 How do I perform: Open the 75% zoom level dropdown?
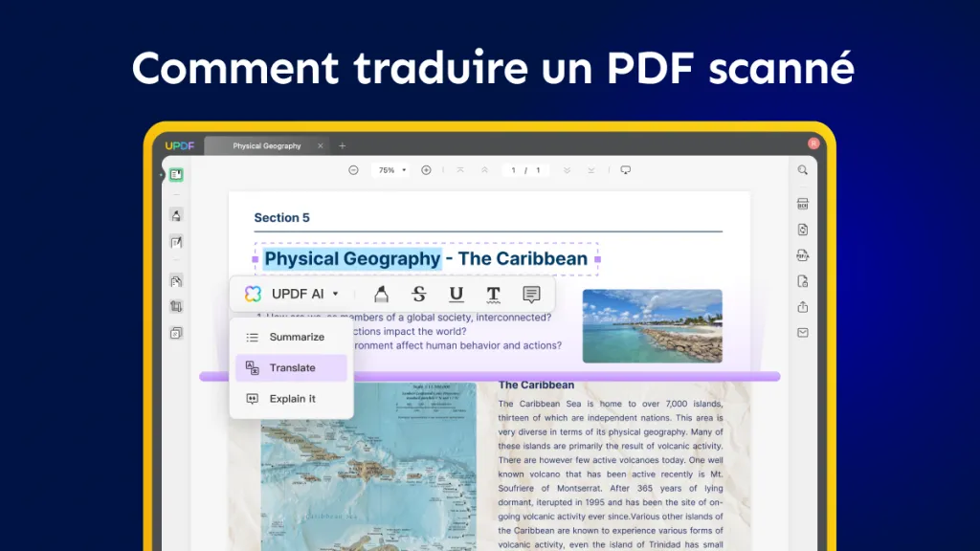pos(390,169)
